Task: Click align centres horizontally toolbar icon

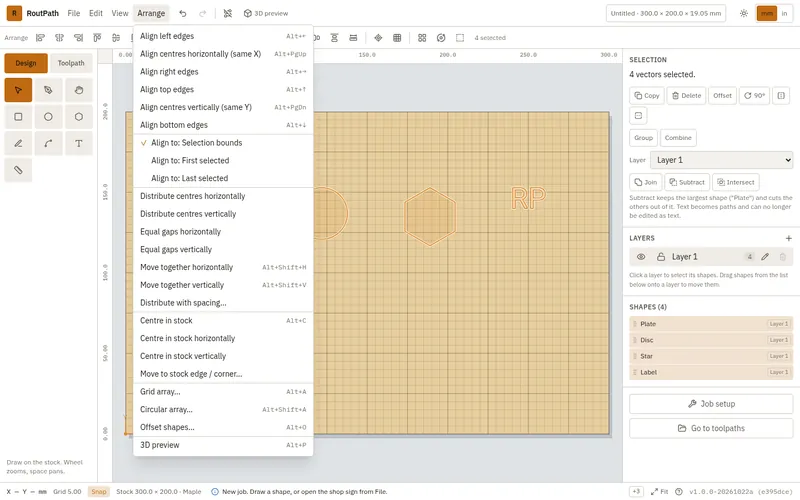Action: pos(59,38)
